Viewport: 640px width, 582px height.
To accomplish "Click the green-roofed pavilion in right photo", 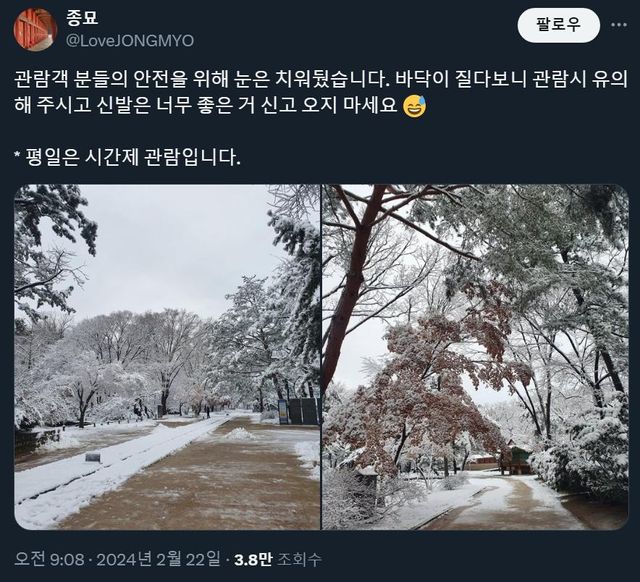I will [517, 458].
